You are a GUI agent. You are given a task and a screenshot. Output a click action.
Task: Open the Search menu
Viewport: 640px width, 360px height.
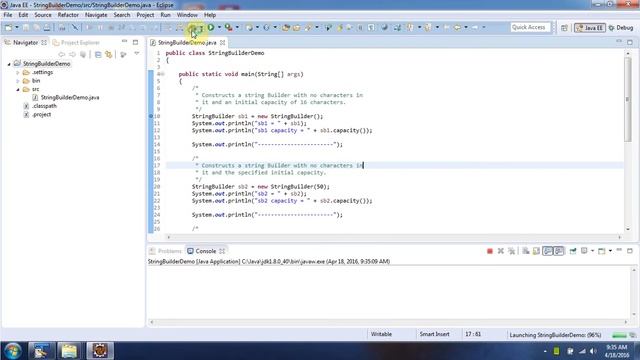(x=122, y=15)
